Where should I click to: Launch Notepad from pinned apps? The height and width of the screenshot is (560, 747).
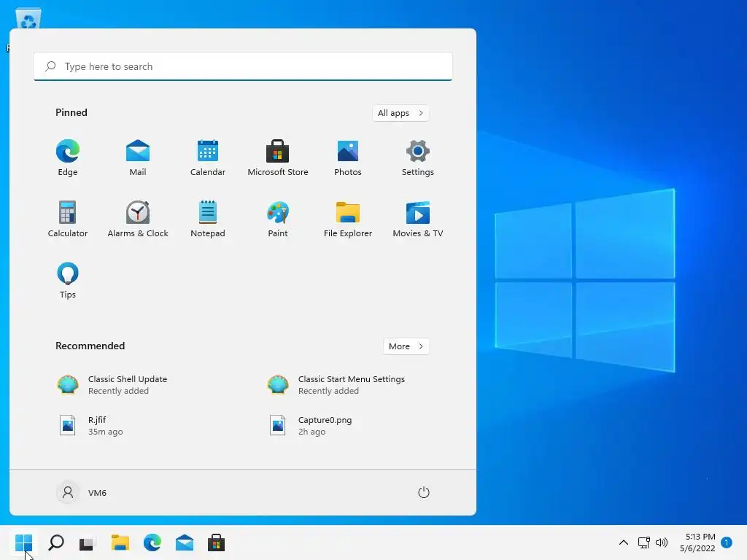click(x=208, y=219)
